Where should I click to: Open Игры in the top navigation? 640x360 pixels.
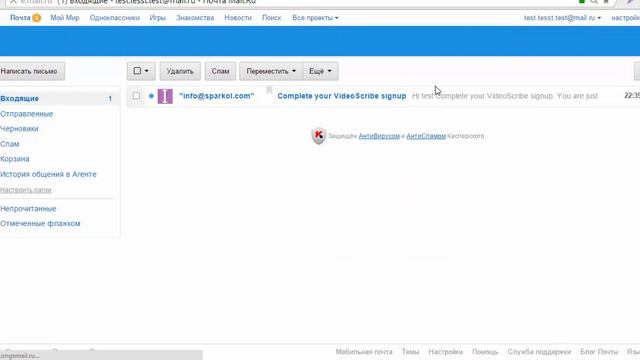click(158, 18)
